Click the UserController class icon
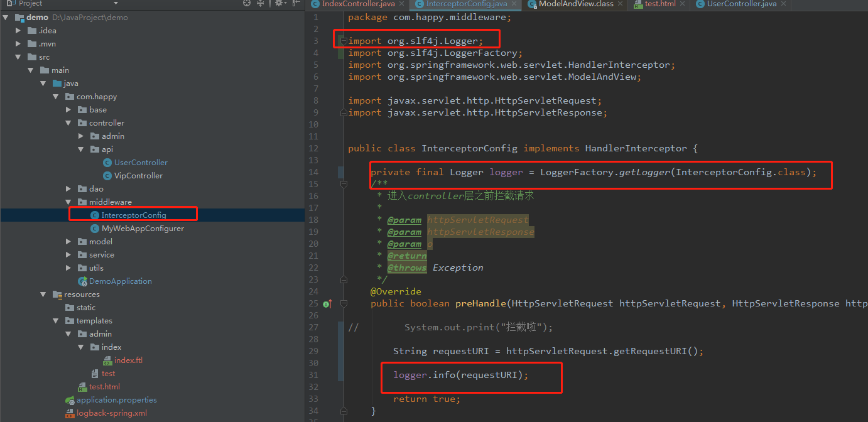Image resolution: width=868 pixels, height=422 pixels. click(x=107, y=163)
